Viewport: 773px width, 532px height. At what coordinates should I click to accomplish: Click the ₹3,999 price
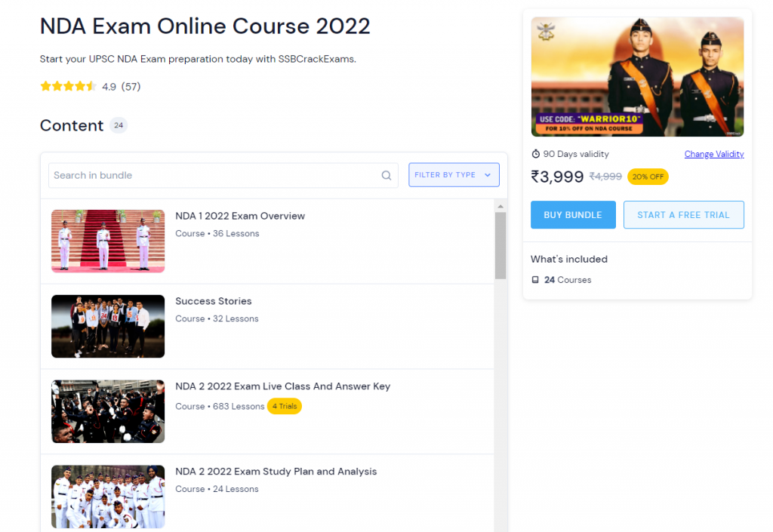(x=557, y=177)
